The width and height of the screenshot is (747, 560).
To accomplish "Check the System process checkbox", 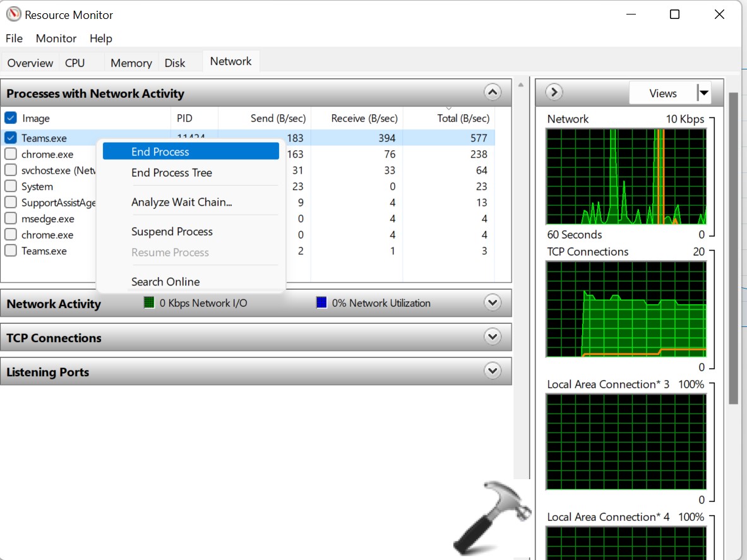I will (x=11, y=186).
